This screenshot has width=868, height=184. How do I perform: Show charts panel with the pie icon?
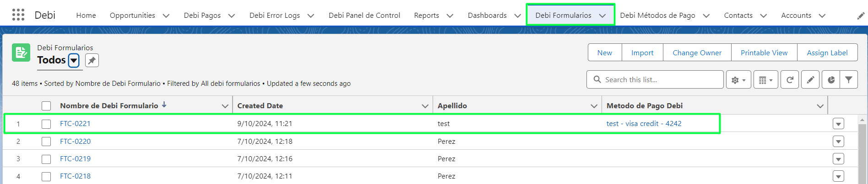(x=831, y=80)
